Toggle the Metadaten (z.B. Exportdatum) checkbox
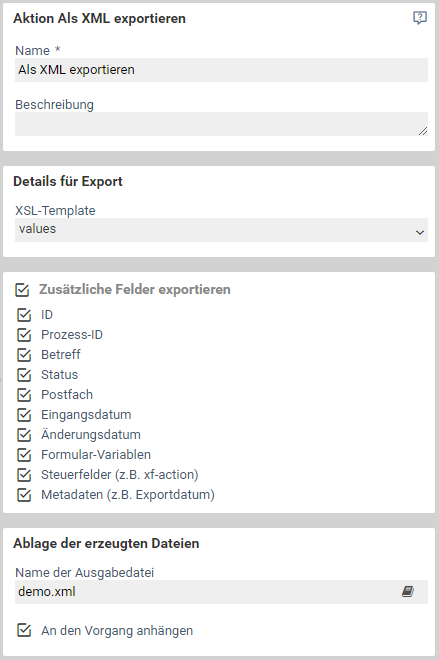 pos(24,495)
